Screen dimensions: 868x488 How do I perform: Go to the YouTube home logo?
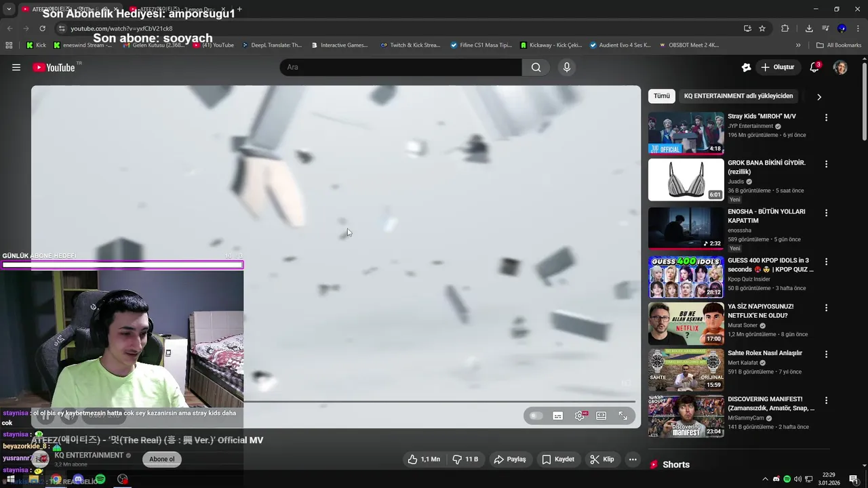tap(54, 67)
